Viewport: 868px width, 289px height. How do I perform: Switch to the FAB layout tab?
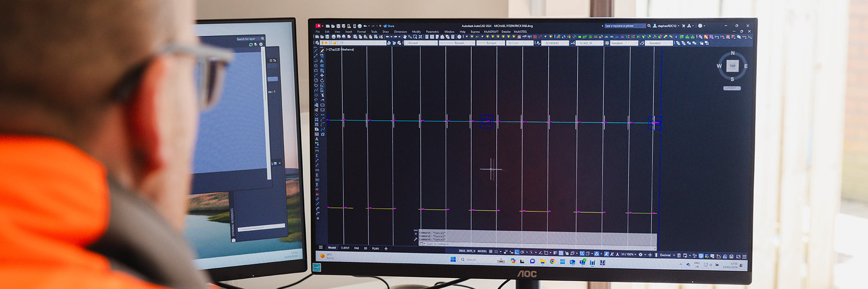[357, 248]
